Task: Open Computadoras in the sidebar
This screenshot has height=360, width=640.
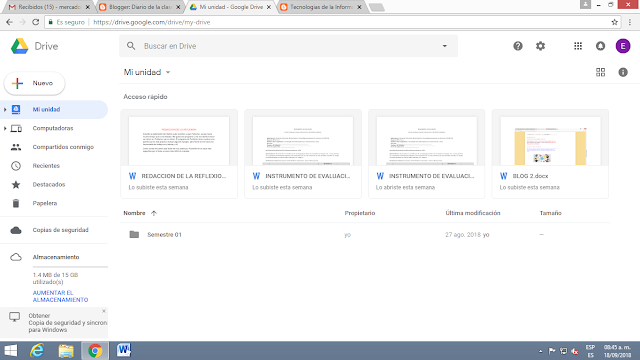Action: coord(54,128)
